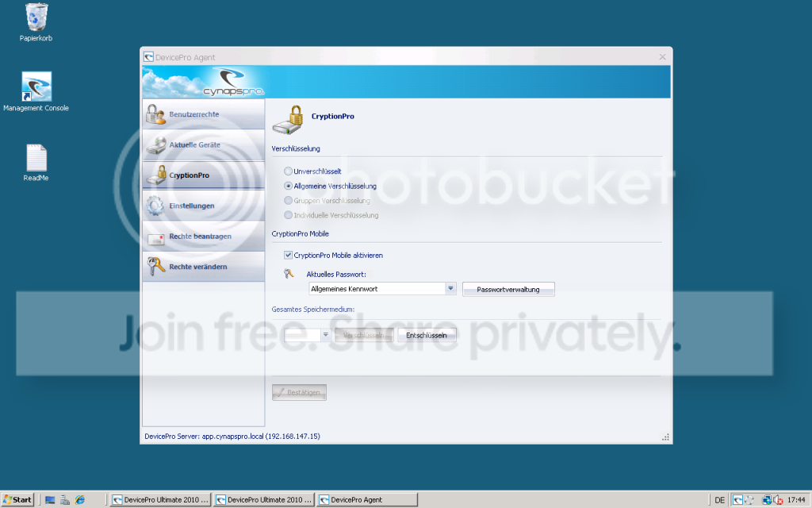Click the CryptionPro Mobile section heading
The image size is (812, 508).
coord(301,234)
